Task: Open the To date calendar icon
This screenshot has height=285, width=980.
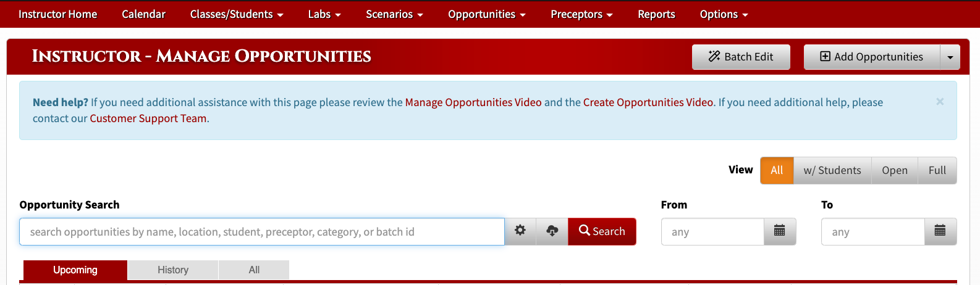Action: [x=940, y=231]
